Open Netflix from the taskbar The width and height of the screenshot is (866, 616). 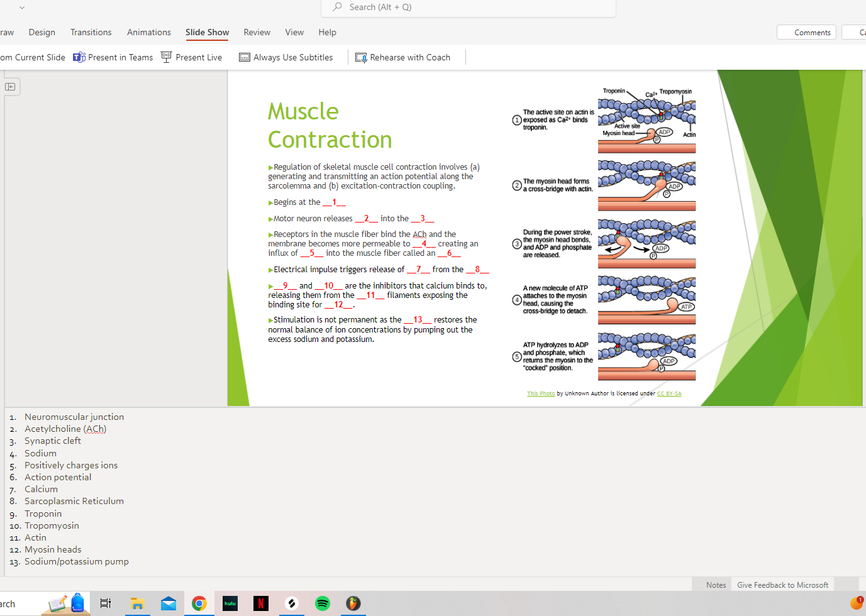point(261,603)
